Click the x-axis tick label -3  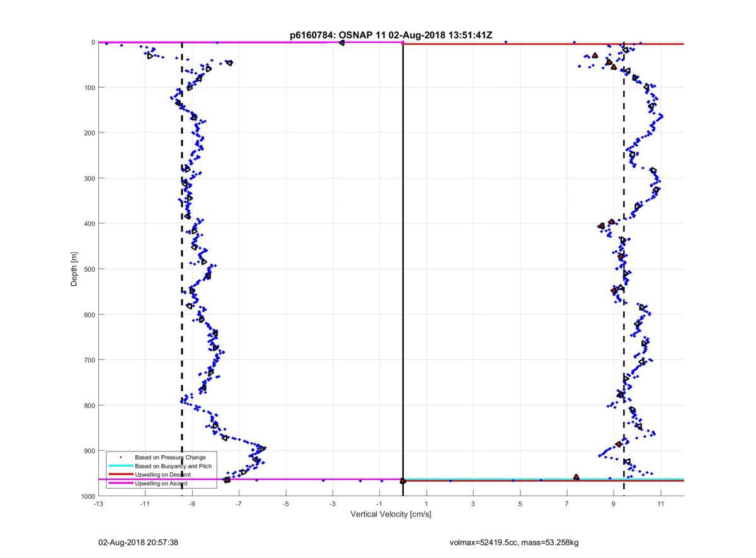333,504
